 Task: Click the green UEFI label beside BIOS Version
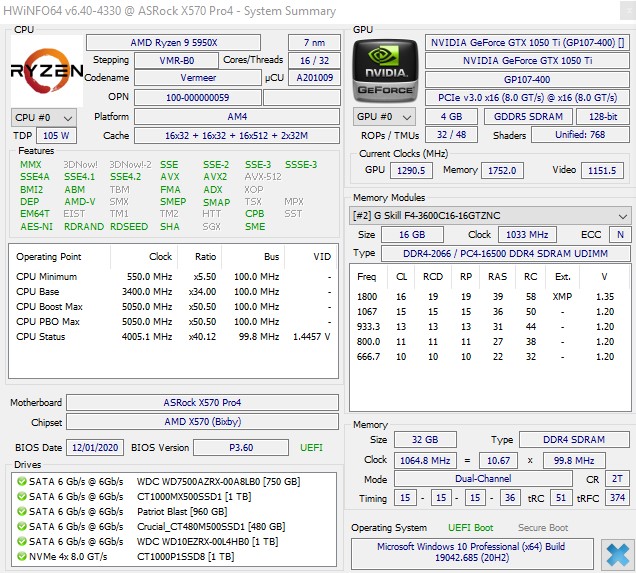pyautogui.click(x=311, y=448)
